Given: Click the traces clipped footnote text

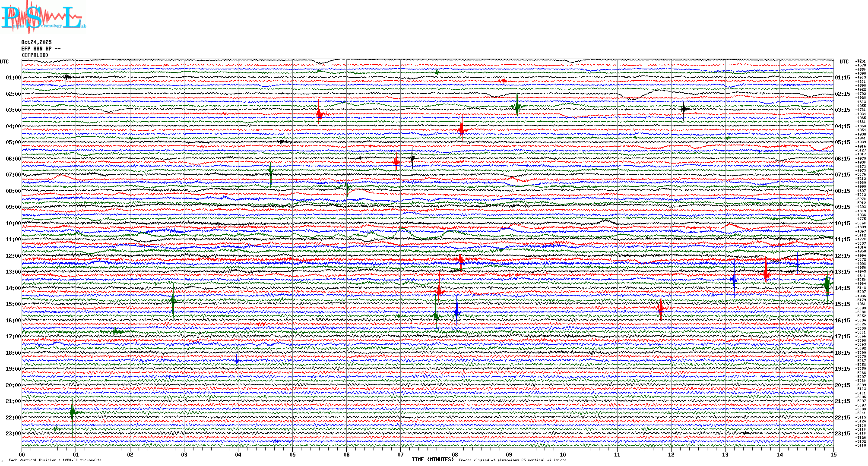Looking at the screenshot, I should [512, 460].
